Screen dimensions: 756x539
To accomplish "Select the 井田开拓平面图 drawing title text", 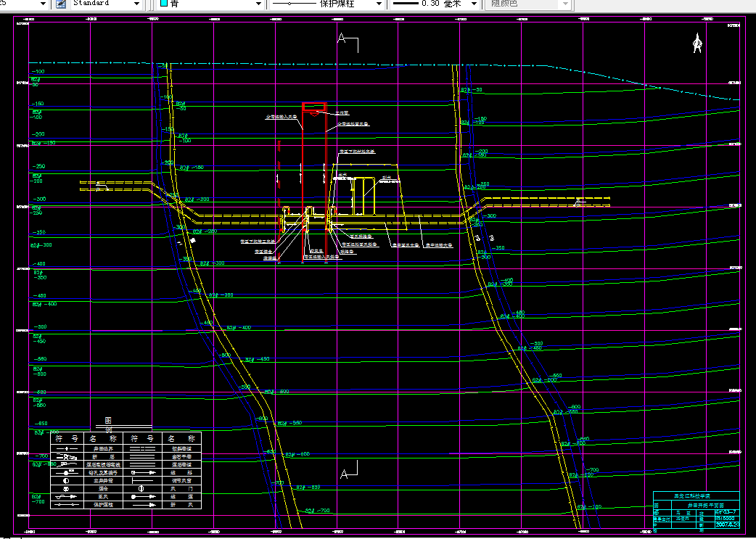I will (x=706, y=506).
